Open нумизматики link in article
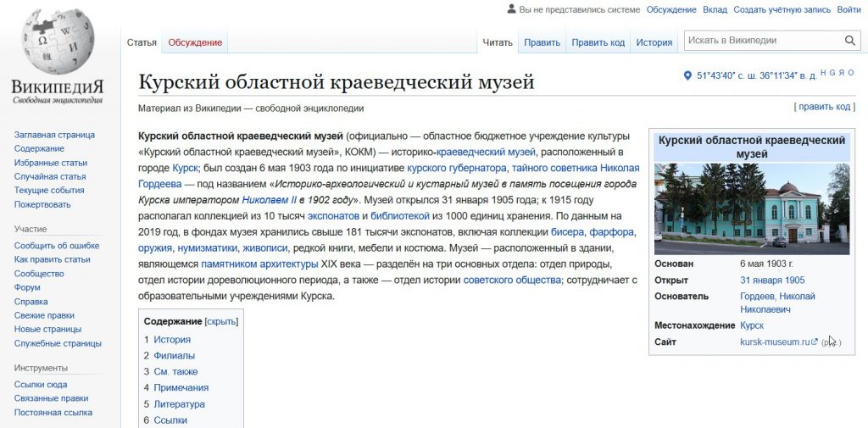Viewport: 868px width, 428px height. tap(208, 247)
